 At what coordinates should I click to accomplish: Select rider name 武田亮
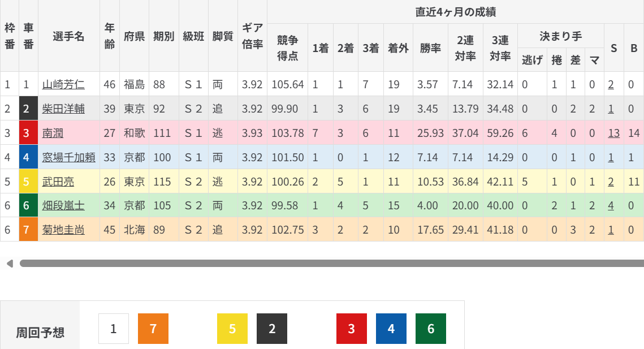(x=58, y=182)
